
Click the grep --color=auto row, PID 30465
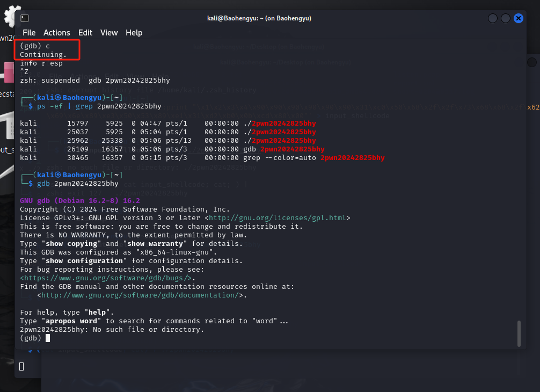(202, 158)
